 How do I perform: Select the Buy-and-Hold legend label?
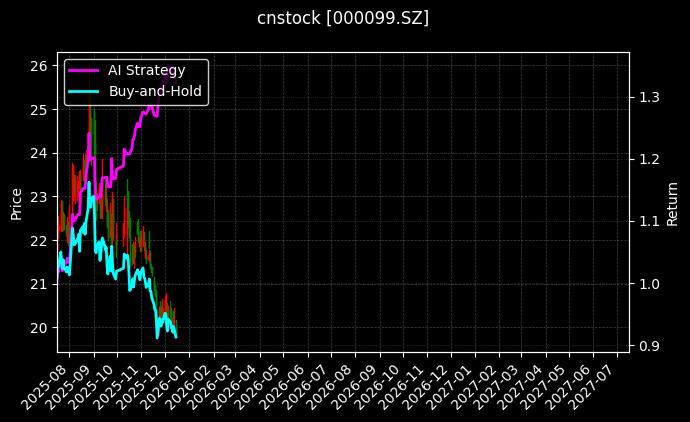click(x=155, y=91)
